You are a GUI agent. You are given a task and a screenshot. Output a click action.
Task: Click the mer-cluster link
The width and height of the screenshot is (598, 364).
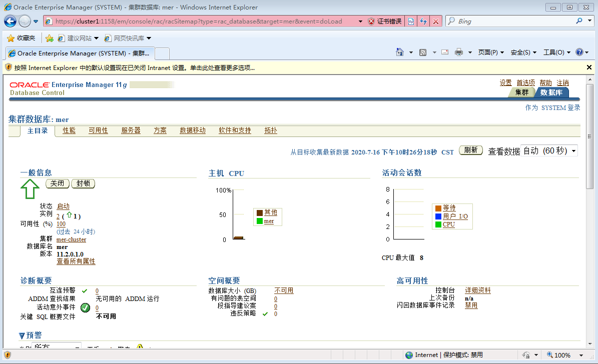(x=72, y=239)
